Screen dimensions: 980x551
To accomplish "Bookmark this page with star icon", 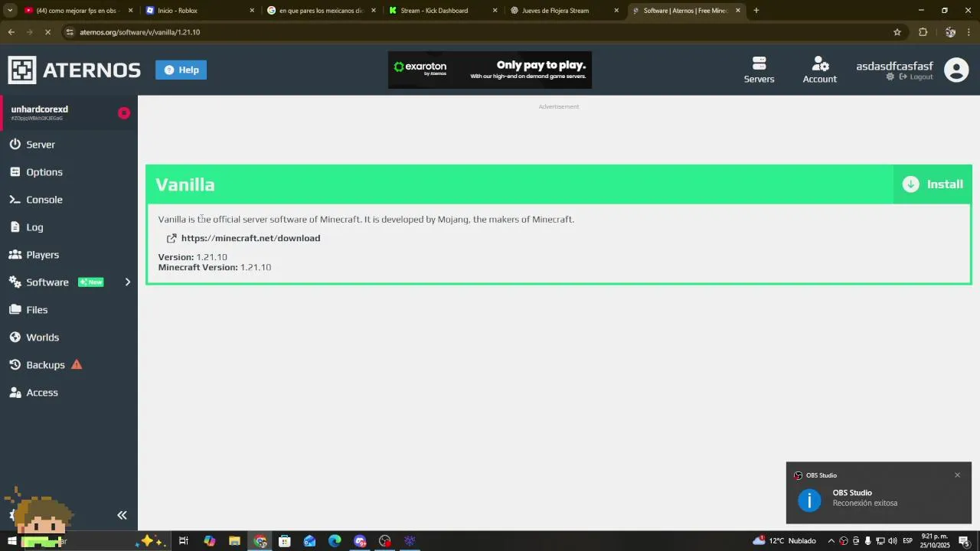I will click(x=897, y=32).
